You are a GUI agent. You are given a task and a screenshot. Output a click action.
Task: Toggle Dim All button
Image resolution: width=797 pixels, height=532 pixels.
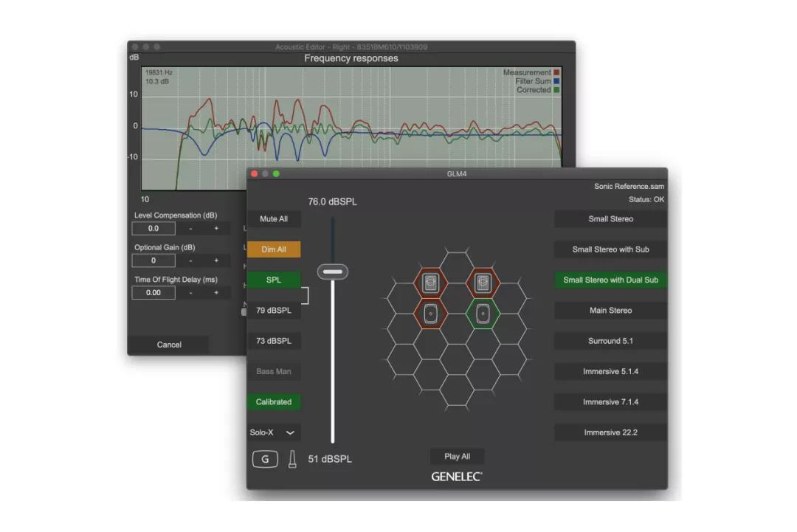[x=274, y=249]
